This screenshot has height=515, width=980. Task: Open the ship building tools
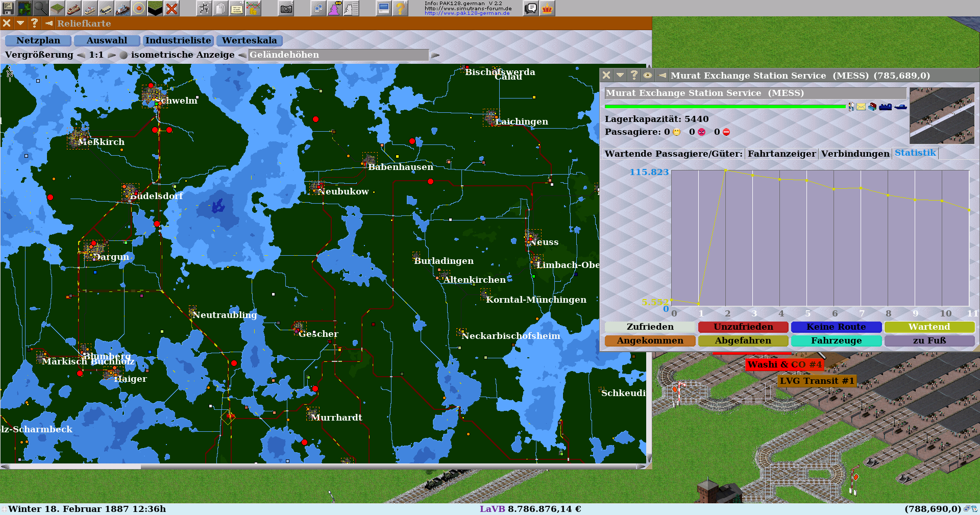point(122,8)
